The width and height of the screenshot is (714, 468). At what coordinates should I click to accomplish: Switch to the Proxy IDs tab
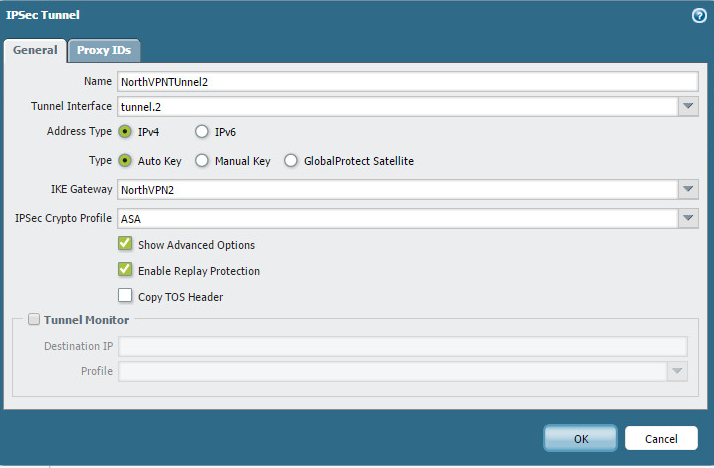(105, 51)
